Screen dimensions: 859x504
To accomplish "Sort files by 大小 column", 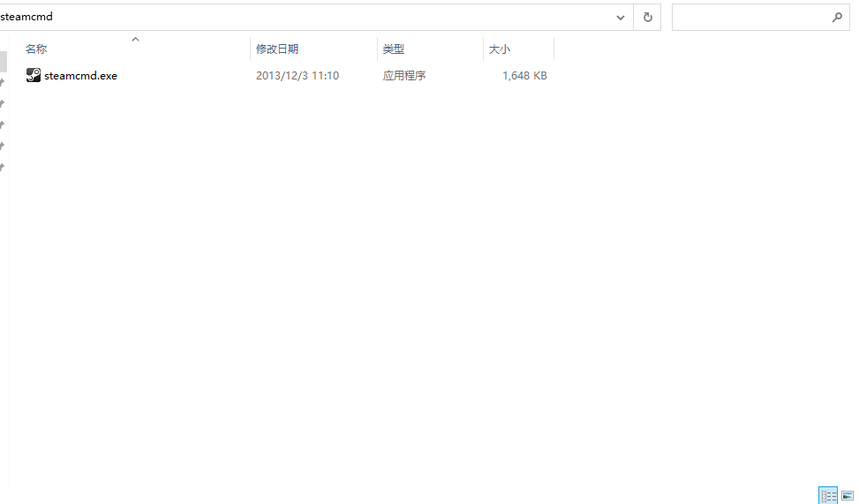I will pyautogui.click(x=499, y=49).
